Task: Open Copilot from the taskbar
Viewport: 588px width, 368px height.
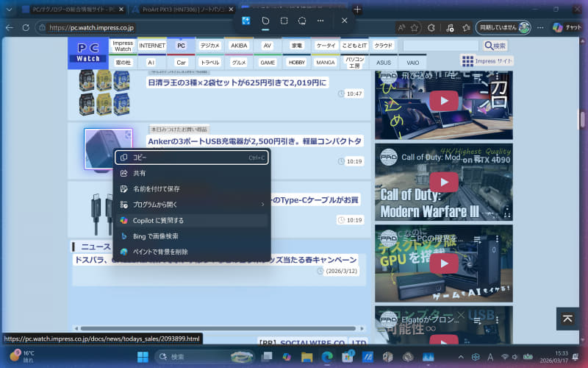Action: tap(287, 357)
